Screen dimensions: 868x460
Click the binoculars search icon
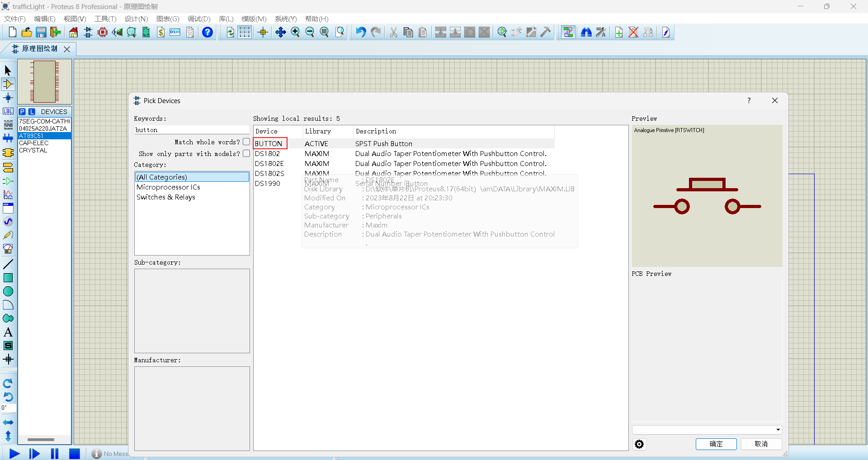[586, 32]
